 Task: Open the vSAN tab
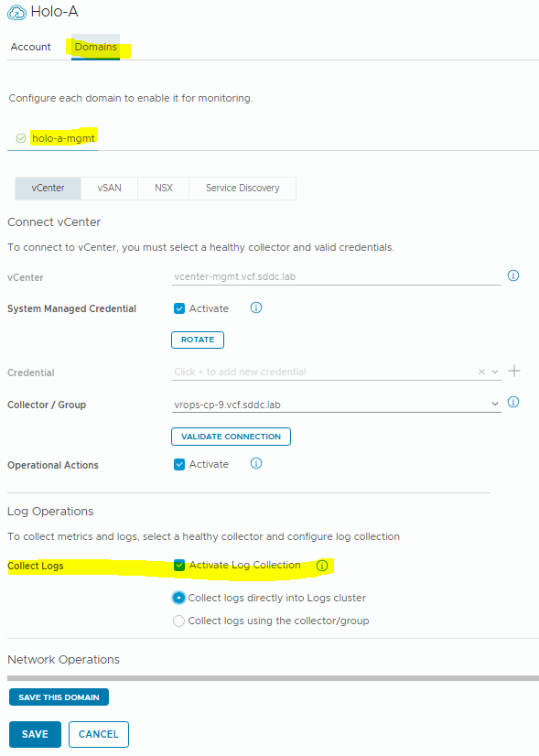pyautogui.click(x=110, y=188)
